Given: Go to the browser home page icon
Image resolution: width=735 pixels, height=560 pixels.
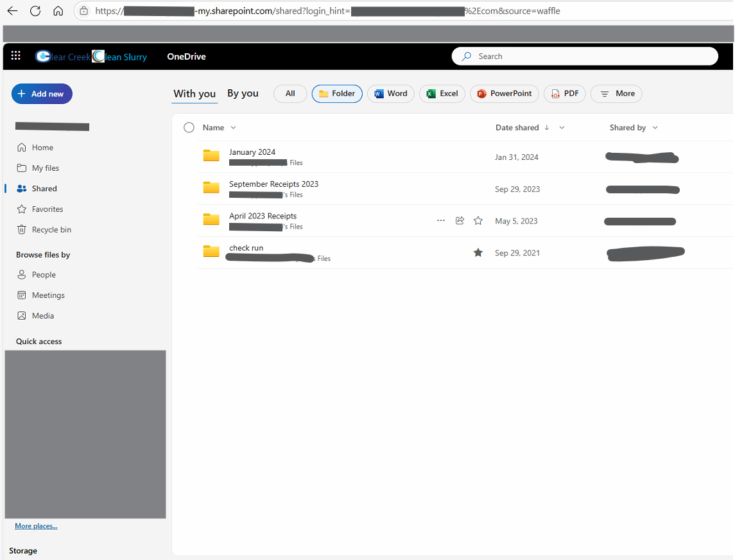Looking at the screenshot, I should pyautogui.click(x=58, y=11).
